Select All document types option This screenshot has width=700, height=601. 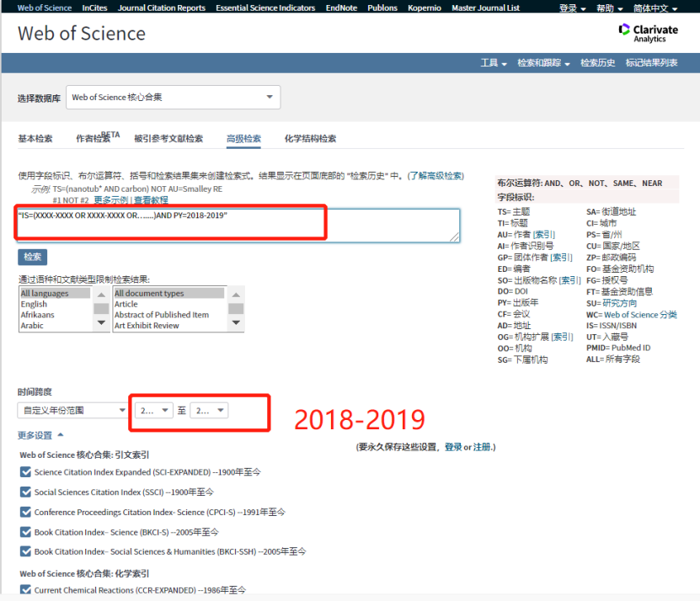[x=169, y=293]
